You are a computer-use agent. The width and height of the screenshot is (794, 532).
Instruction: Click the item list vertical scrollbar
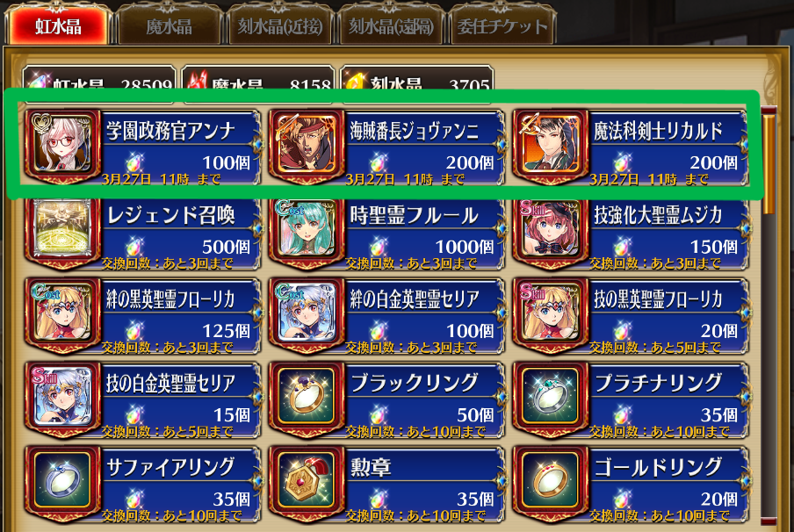(x=769, y=313)
